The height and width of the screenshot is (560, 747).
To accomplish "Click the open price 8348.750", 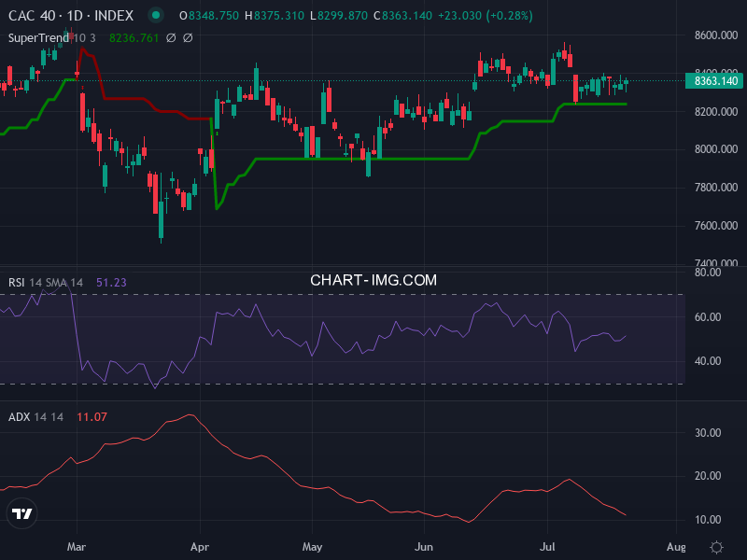I will [214, 16].
